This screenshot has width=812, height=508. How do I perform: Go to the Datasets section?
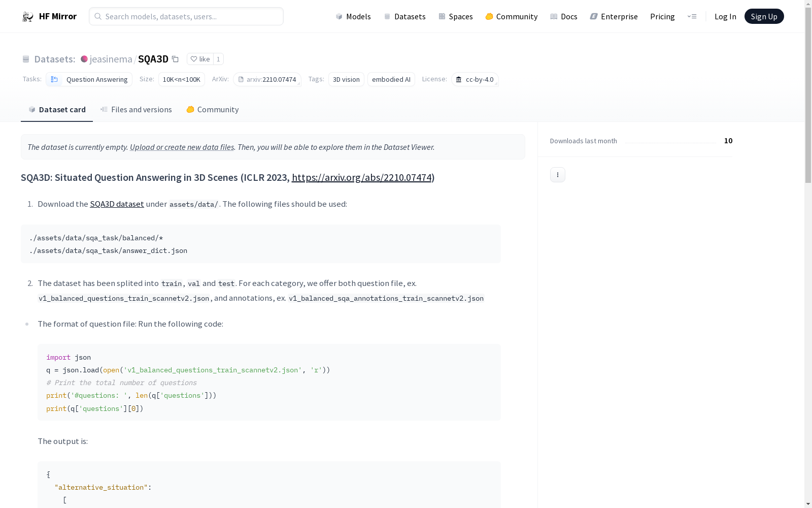[x=404, y=17]
